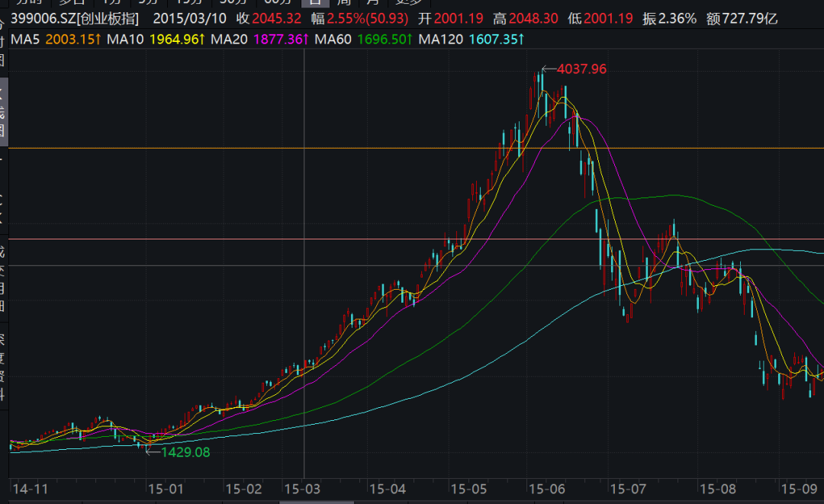
Task: Select the 多日 multi-day period tab
Action: tap(74, 3)
